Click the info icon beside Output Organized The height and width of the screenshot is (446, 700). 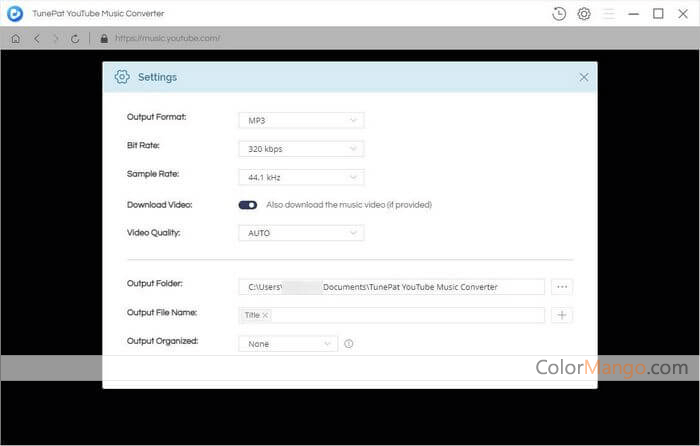point(349,343)
